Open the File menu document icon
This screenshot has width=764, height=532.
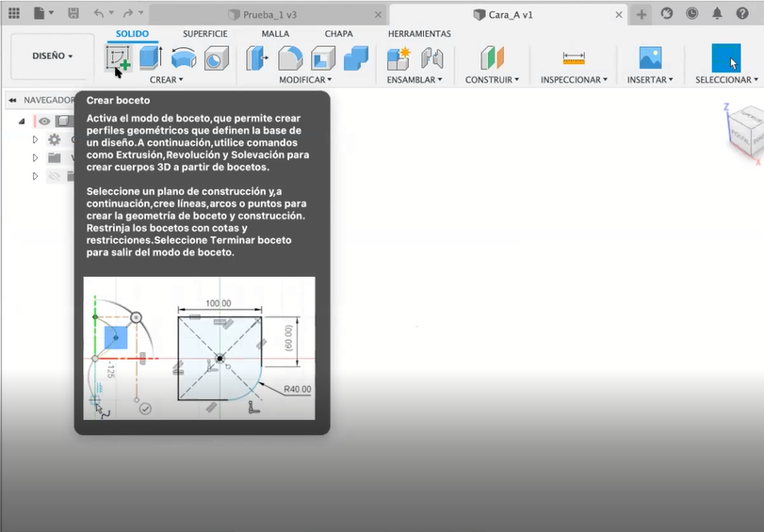[x=40, y=13]
